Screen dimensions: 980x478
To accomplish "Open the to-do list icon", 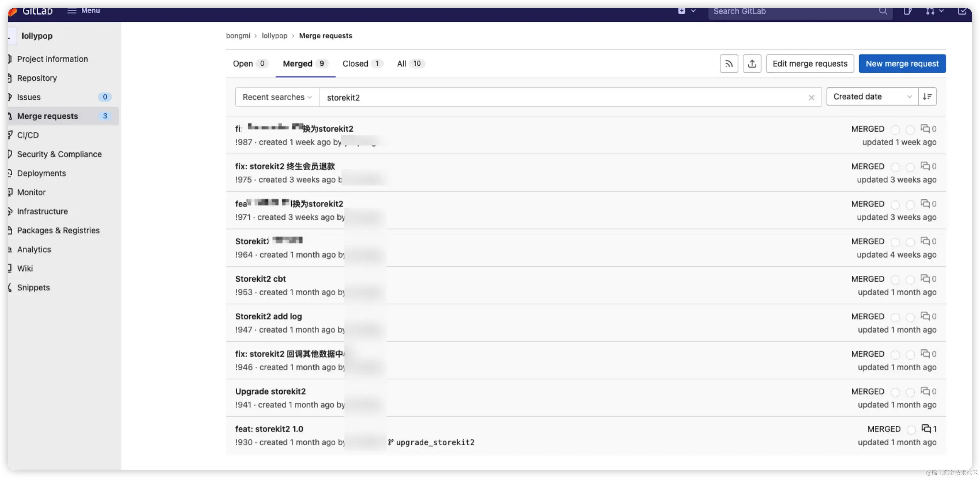I will [962, 11].
